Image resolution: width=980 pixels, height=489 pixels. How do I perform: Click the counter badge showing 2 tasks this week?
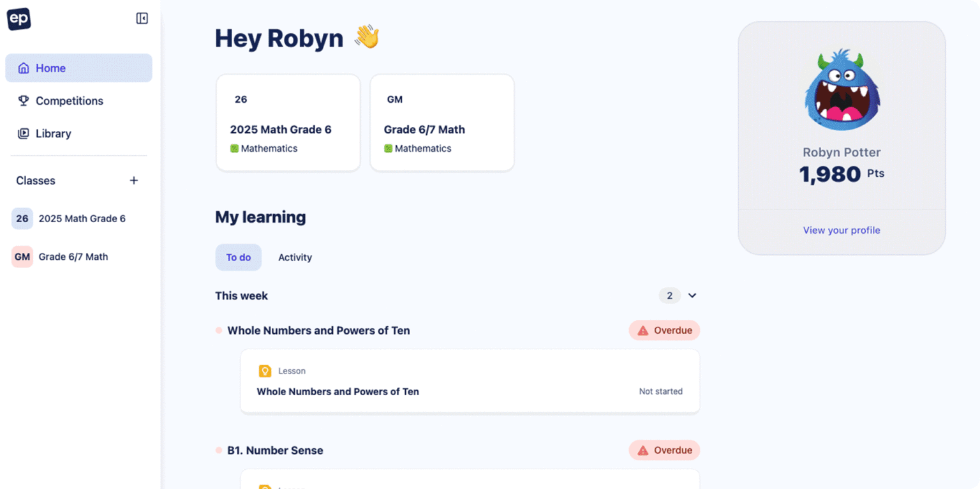click(x=669, y=296)
